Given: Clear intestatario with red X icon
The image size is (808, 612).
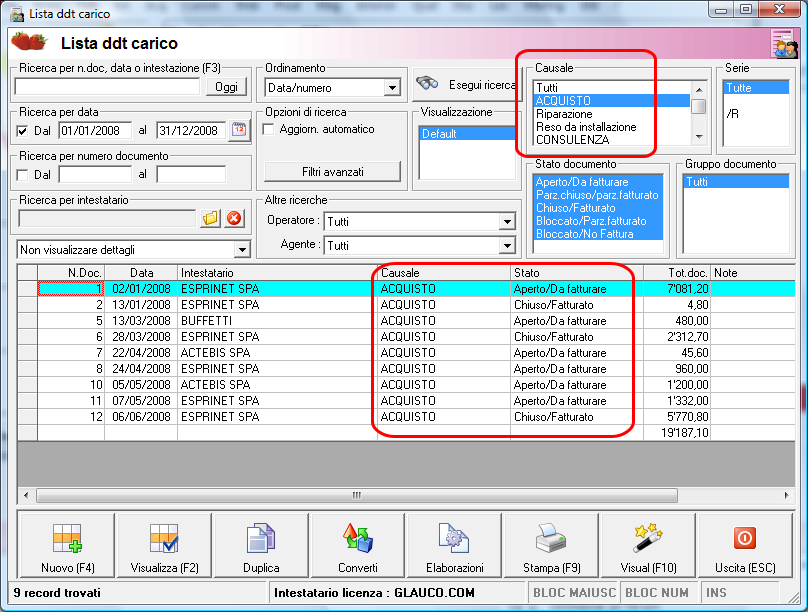Looking at the screenshot, I should click(x=234, y=218).
